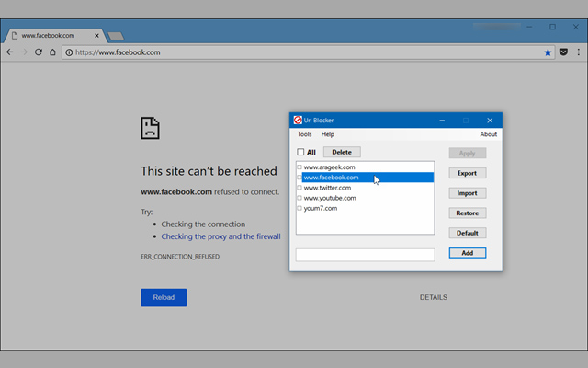Screen dimensions: 588x368
Task: Open the Tools menu
Action: [304, 134]
